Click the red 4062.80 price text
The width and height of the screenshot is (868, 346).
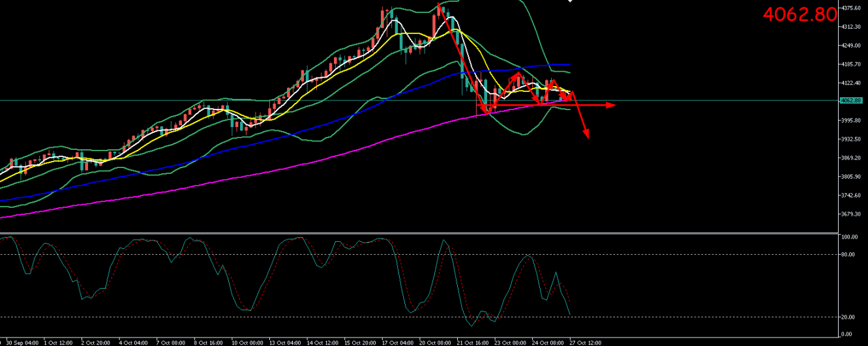pyautogui.click(x=799, y=14)
